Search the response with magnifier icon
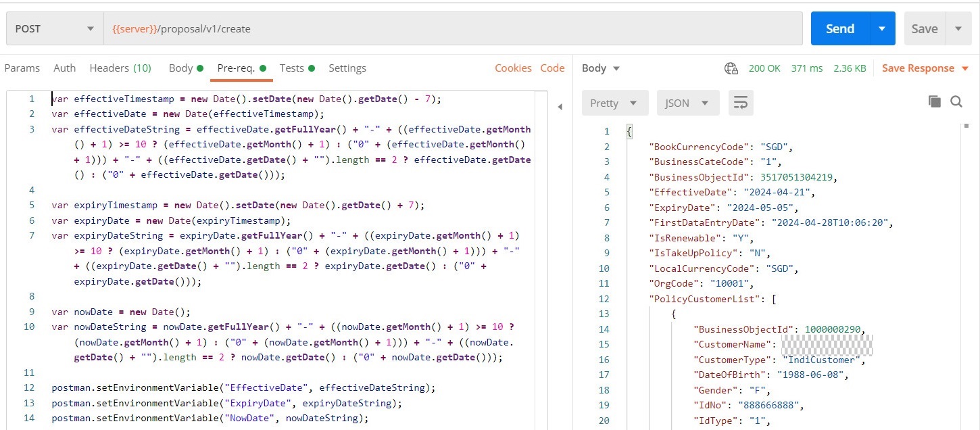The image size is (980, 430). point(956,101)
